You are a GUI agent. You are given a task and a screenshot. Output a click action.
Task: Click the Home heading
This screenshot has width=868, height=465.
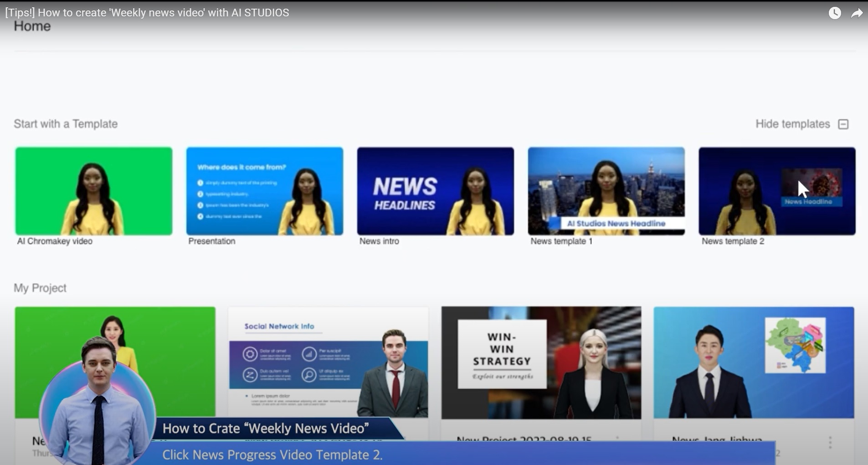tap(32, 26)
